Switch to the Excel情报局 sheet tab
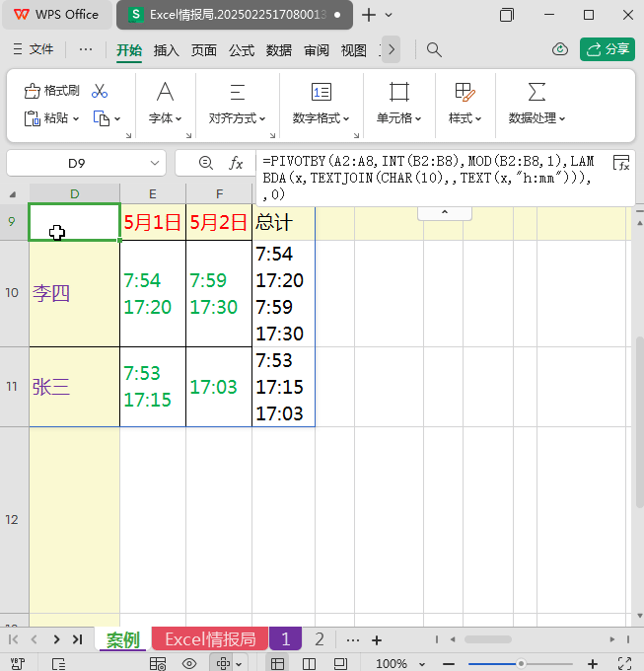 click(x=209, y=639)
